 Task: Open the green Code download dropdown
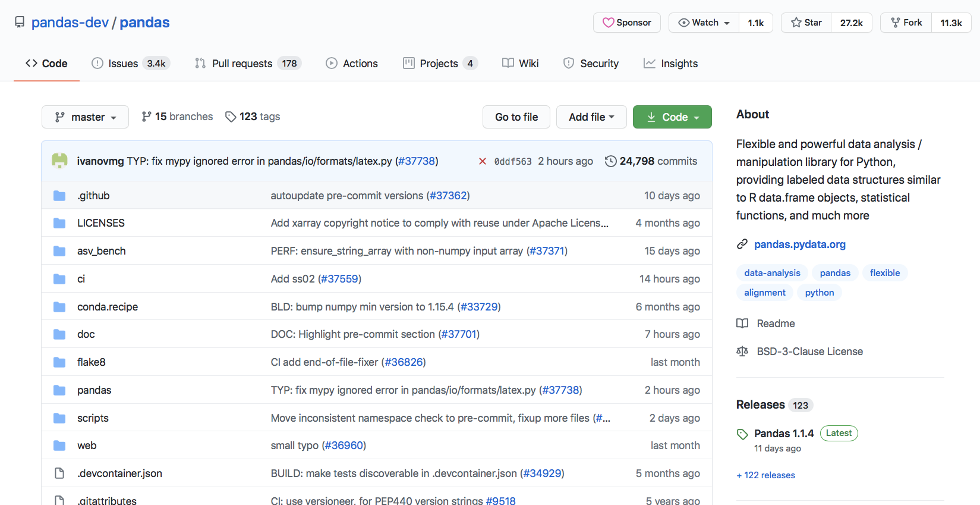point(672,117)
